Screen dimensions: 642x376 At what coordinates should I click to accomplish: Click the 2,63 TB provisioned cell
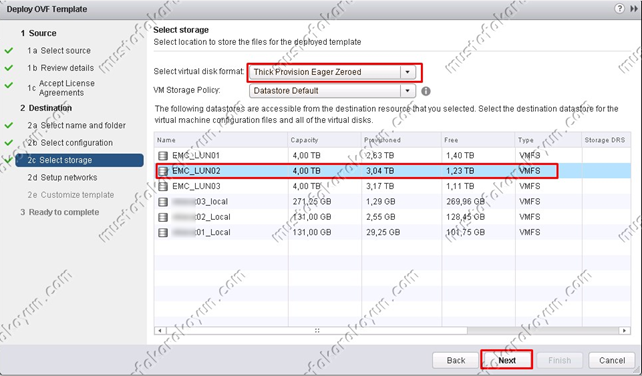point(380,156)
